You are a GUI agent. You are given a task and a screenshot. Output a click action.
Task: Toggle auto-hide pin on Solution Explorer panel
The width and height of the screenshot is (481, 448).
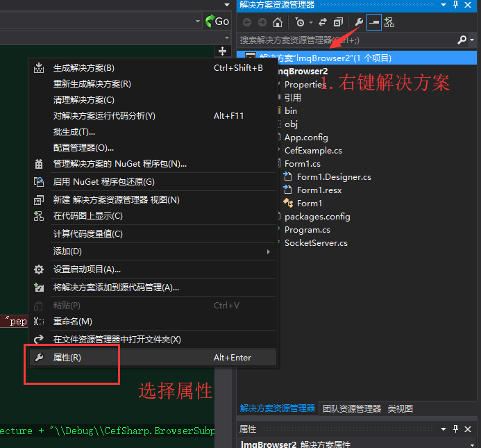pos(455,5)
